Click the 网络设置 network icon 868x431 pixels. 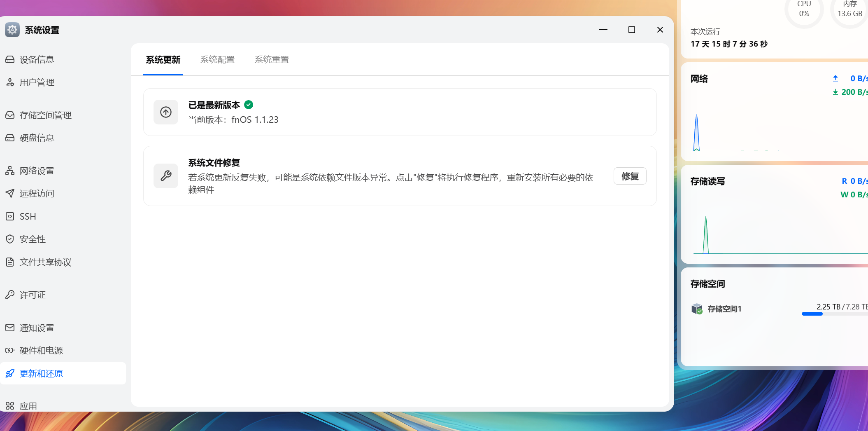[x=10, y=171]
